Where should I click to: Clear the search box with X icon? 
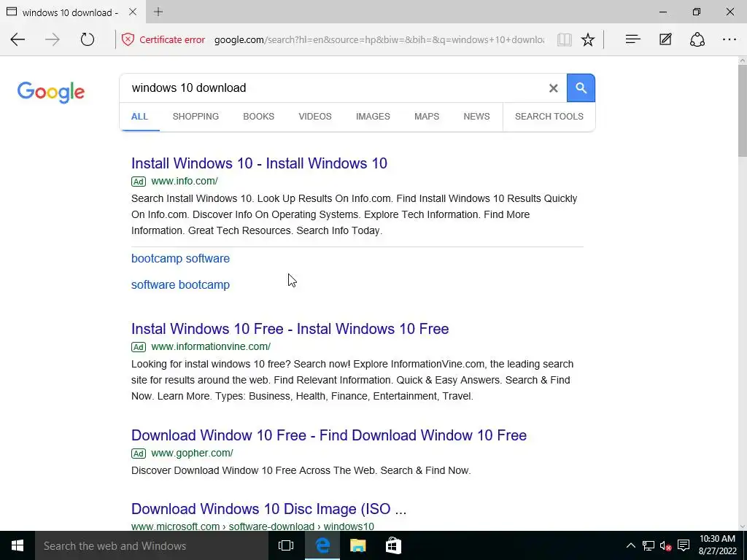pos(553,88)
